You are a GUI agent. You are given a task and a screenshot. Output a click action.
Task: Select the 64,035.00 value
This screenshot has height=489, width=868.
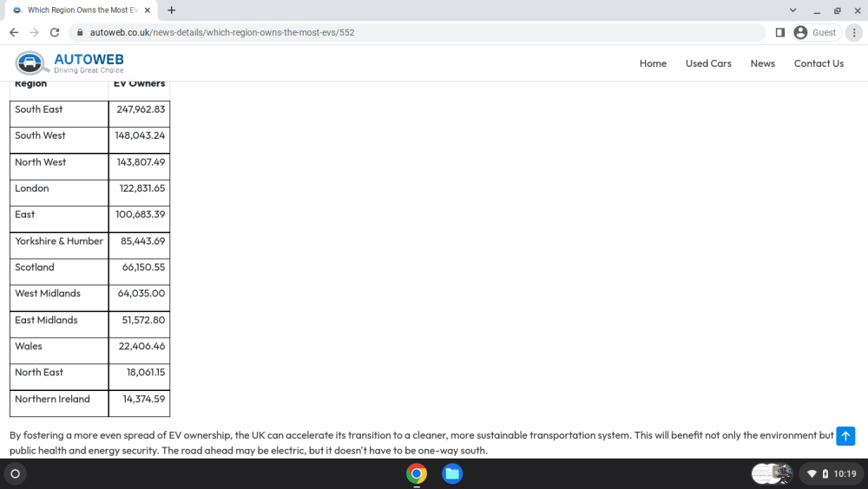pos(141,294)
